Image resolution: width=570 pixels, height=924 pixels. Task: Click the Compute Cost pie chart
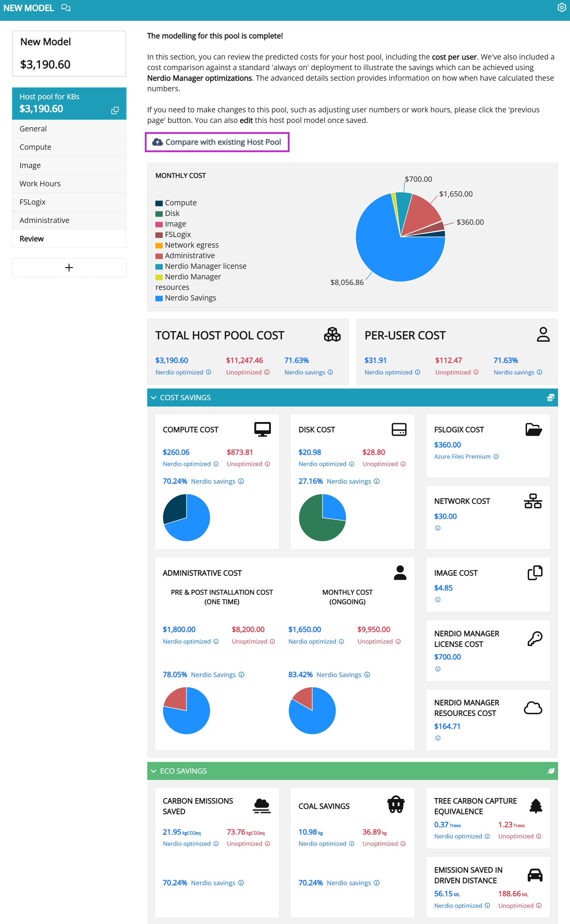(x=186, y=517)
